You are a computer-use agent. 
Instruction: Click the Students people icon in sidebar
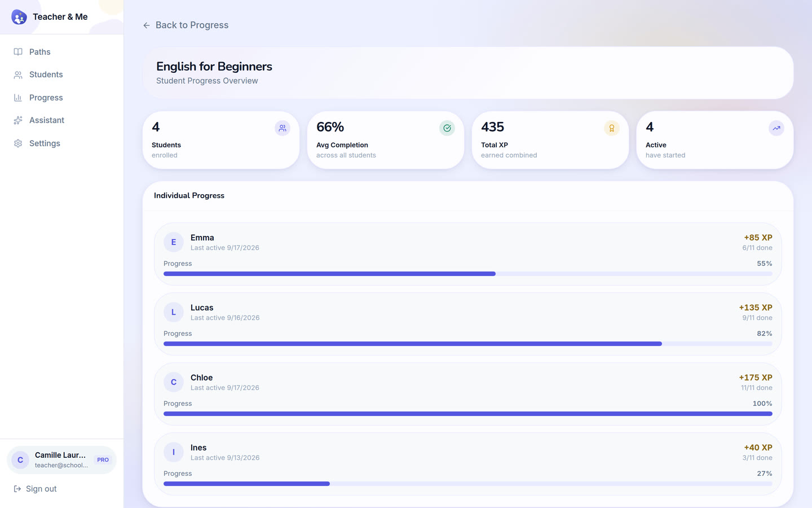18,75
